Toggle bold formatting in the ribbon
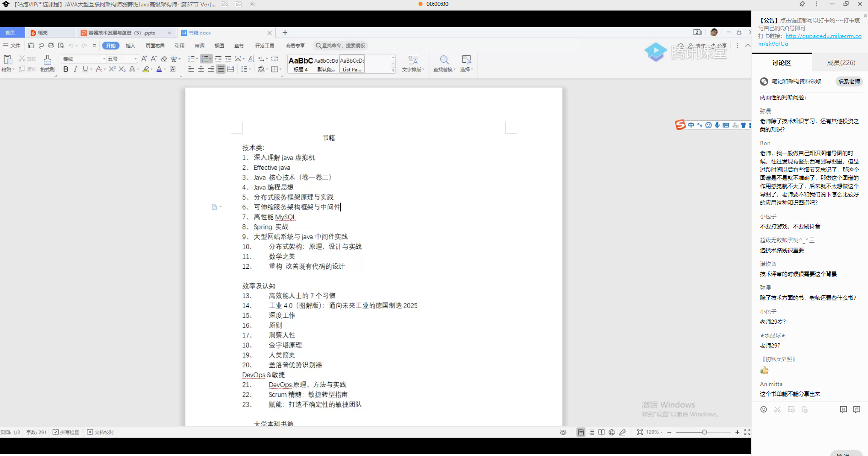Screen dimensions: 868x456 (66, 69)
